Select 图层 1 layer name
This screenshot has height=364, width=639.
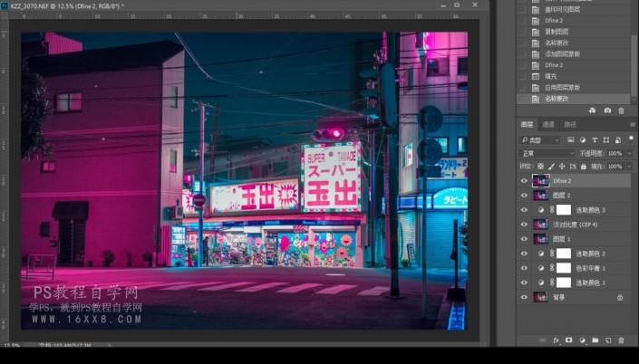pos(561,239)
